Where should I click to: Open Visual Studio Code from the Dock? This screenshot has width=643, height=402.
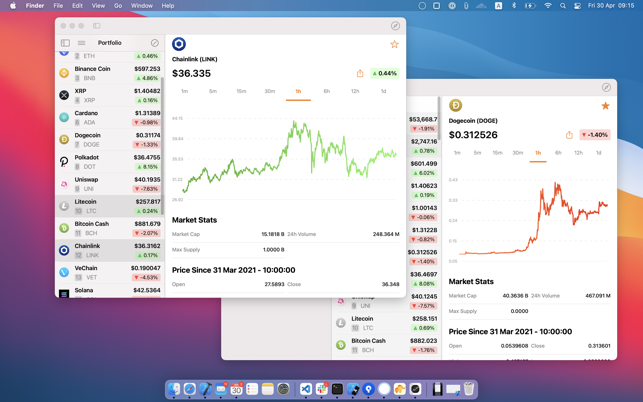point(306,389)
